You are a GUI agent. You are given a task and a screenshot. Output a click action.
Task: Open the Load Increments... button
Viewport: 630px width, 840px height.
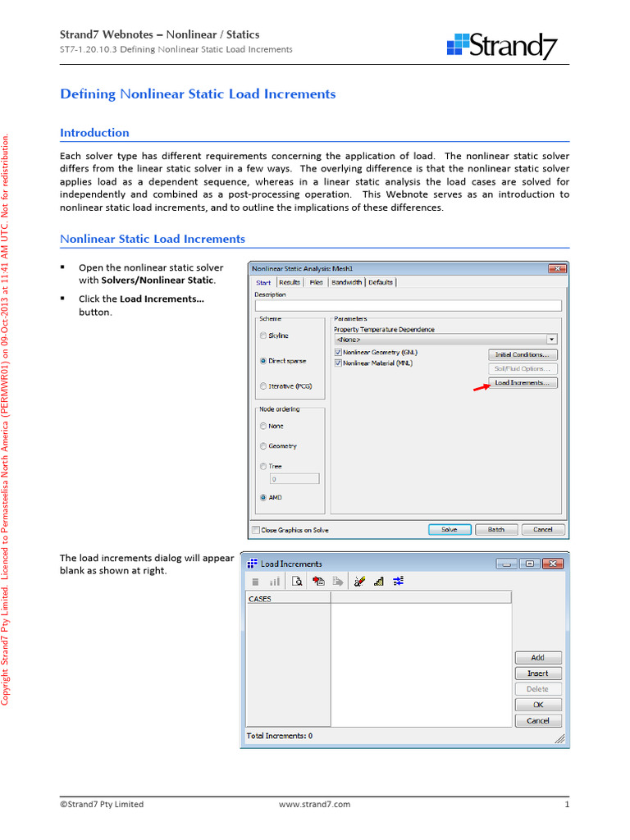pyautogui.click(x=523, y=382)
